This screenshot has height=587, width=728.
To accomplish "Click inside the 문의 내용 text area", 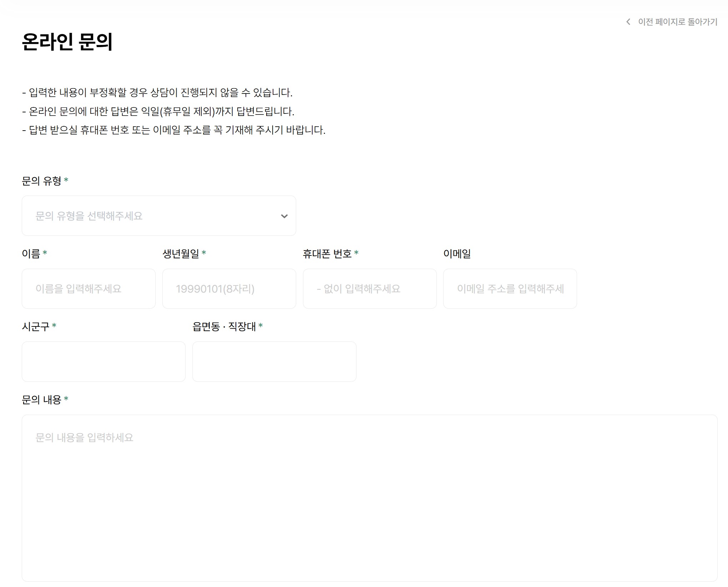I will [x=369, y=498].
